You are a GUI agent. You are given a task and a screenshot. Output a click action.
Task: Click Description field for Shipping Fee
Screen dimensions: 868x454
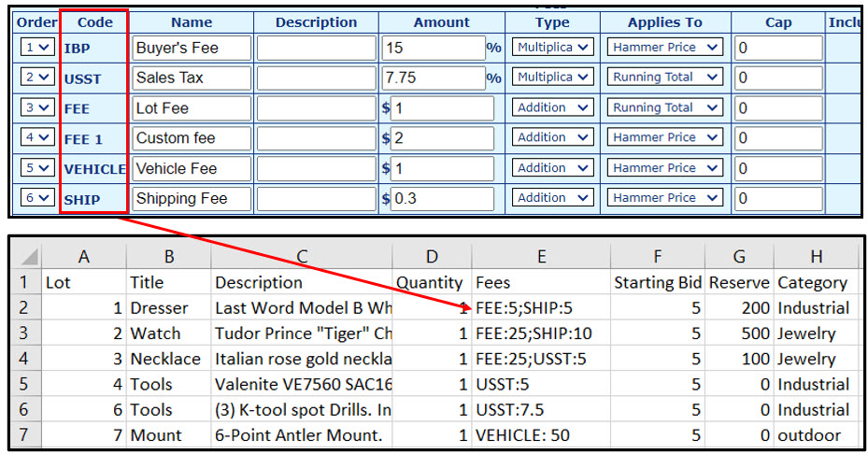[x=316, y=198]
